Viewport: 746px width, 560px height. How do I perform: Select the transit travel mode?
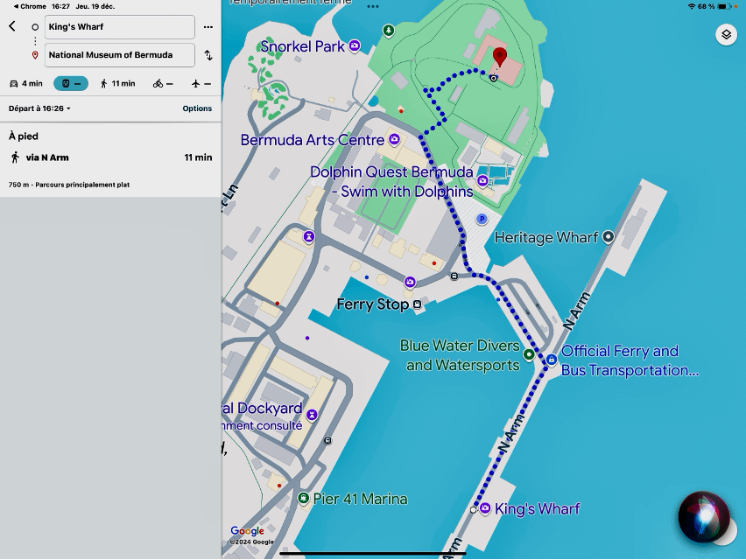[x=71, y=83]
